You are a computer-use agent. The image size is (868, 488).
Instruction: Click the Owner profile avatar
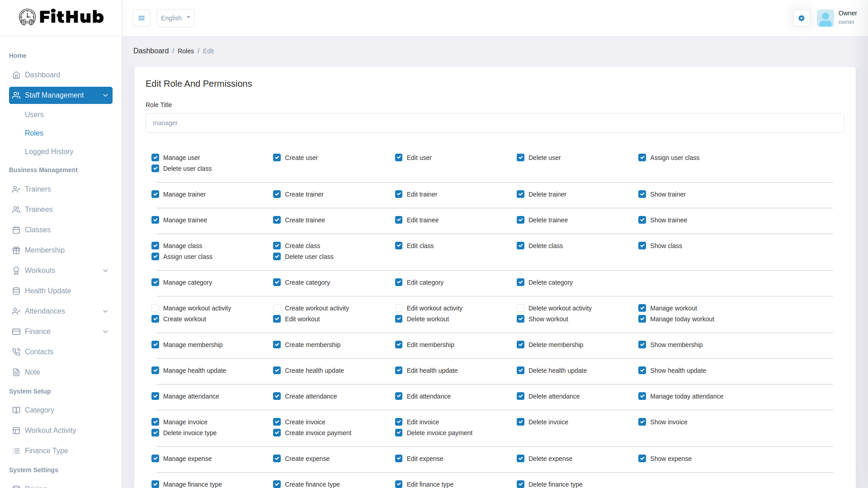pos(825,18)
